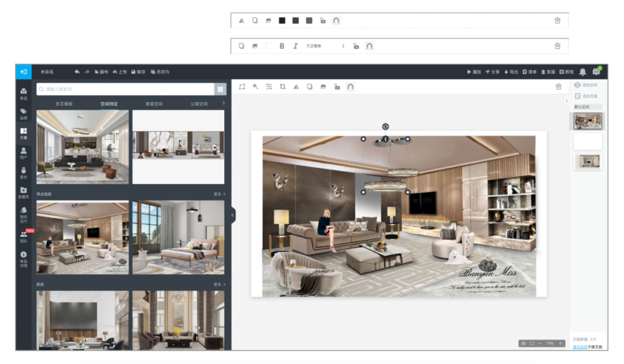Select the first page thumbnail in 默认空间
This screenshot has width=624, height=364.
[588, 121]
